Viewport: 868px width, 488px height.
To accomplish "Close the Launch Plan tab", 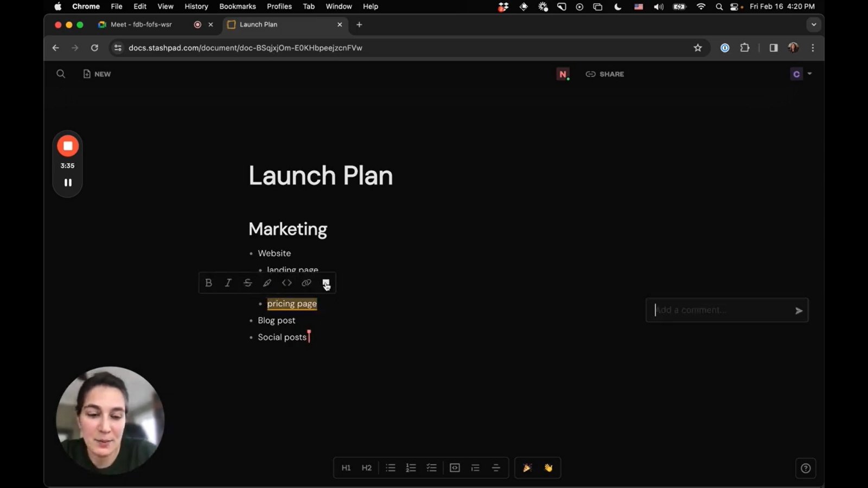I will (x=340, y=24).
